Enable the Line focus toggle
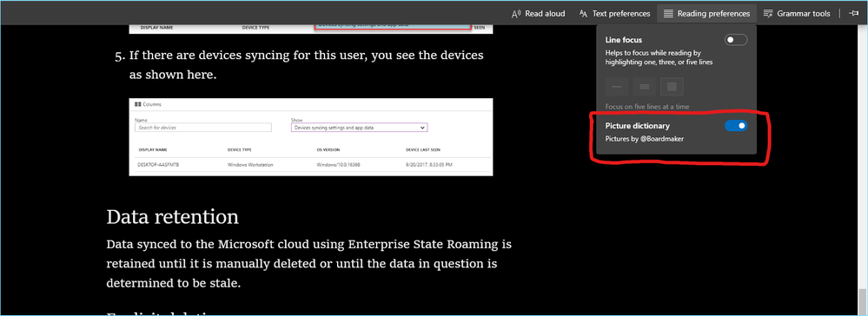Screen dimensions: 868x316 (x=736, y=40)
